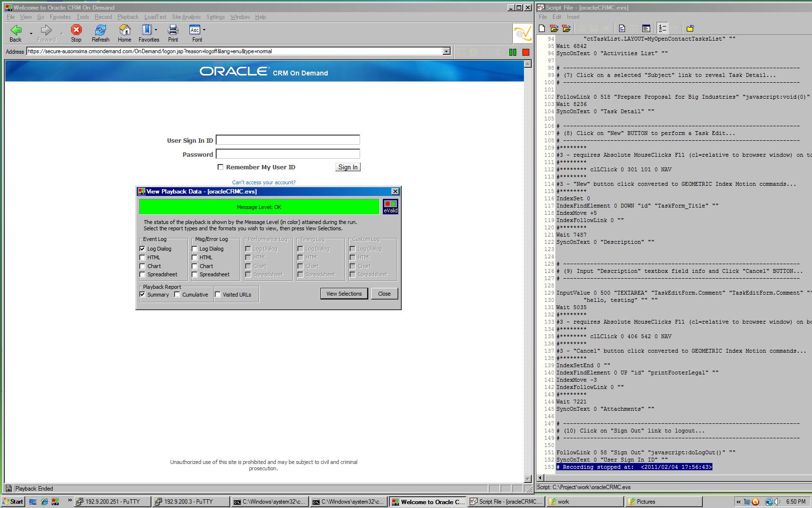Click the User Sign In ID field

288,140
